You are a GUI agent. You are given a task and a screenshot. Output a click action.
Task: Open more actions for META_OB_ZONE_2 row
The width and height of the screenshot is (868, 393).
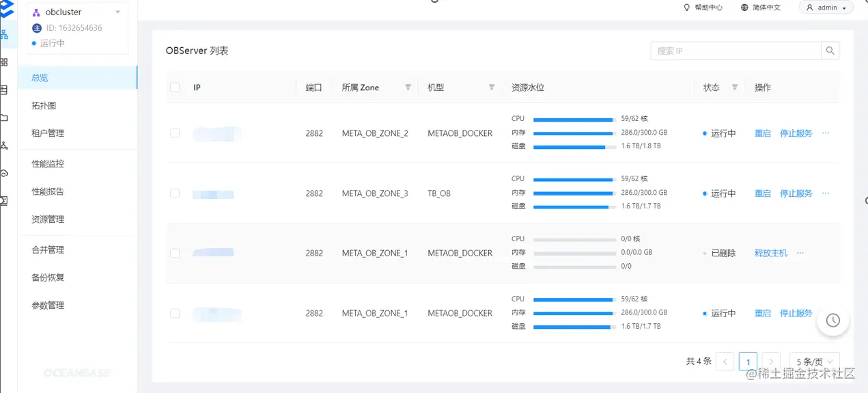[826, 133]
